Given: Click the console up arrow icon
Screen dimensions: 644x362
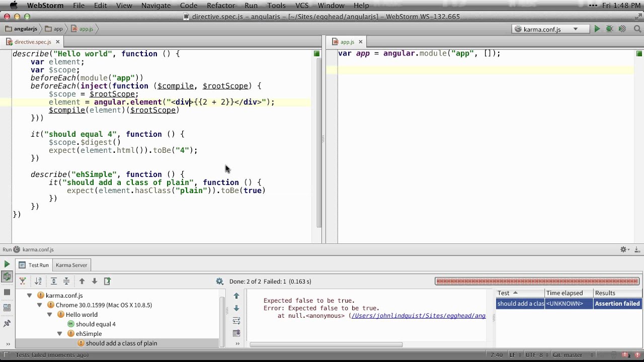Looking at the screenshot, I should click(236, 296).
